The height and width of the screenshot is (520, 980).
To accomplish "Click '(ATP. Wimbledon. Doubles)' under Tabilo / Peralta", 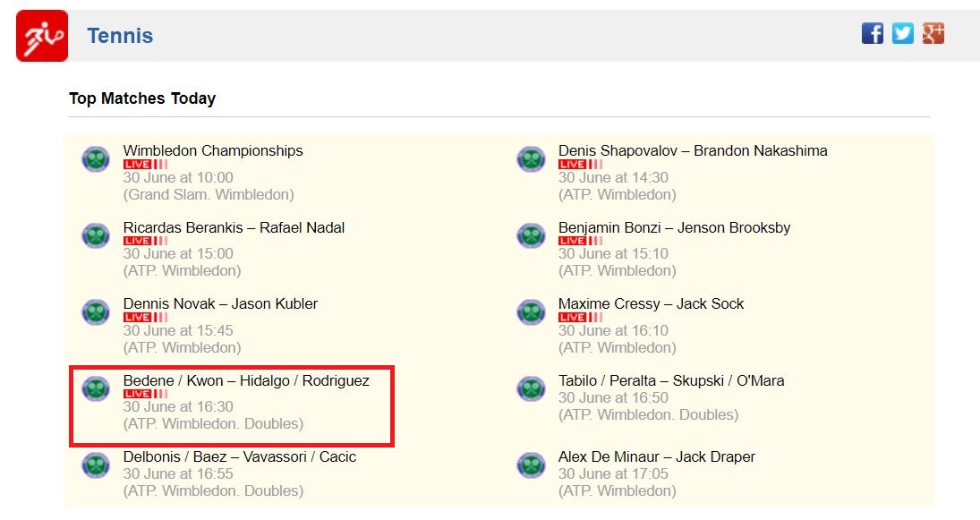I will 649,415.
